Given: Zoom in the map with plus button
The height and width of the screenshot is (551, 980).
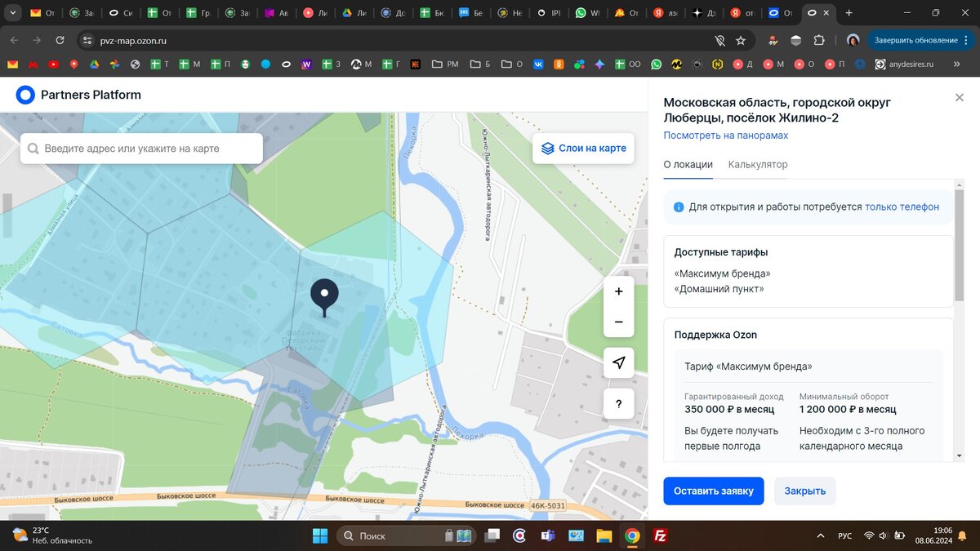Looking at the screenshot, I should point(618,291).
